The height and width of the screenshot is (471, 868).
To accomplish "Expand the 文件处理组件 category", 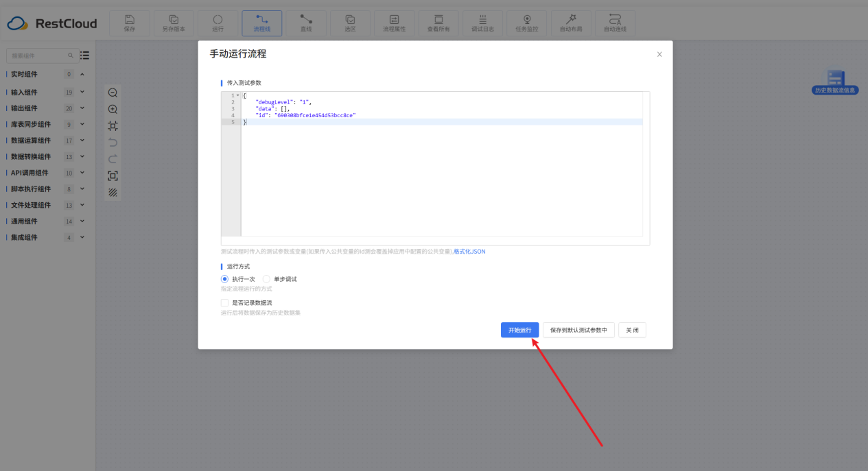I will [x=82, y=205].
